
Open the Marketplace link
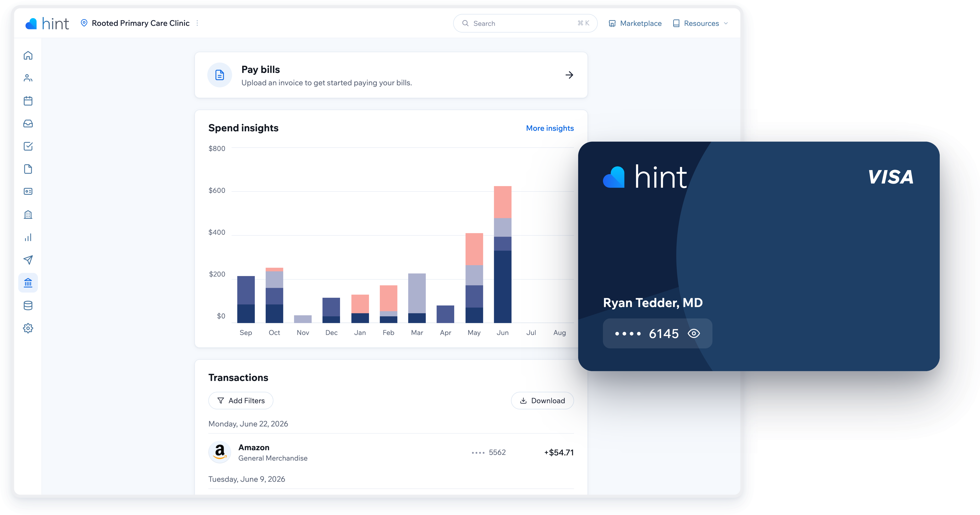coord(635,23)
